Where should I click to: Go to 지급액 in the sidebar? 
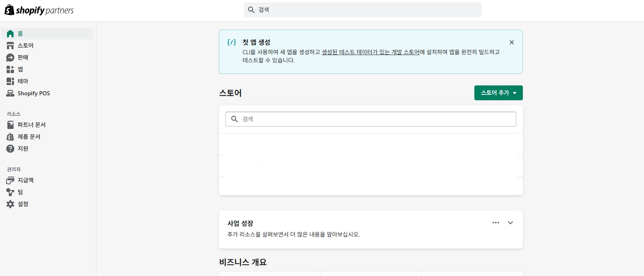click(25, 180)
